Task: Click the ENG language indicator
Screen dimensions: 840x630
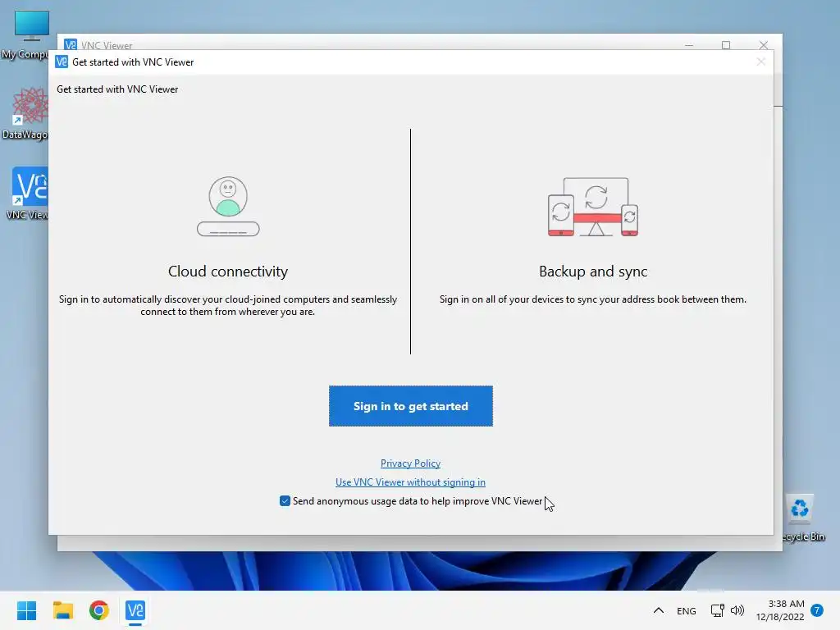Action: 687,610
